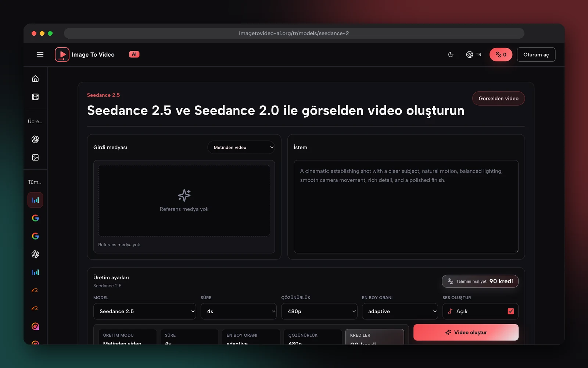The width and height of the screenshot is (588, 368).
Task: Open the 4s duration dropdown
Action: 239,311
